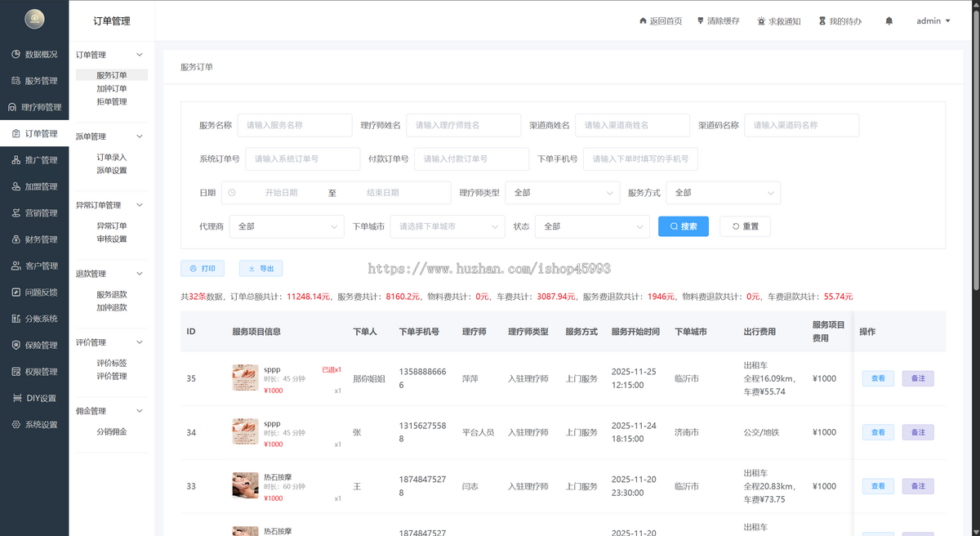980x536 pixels.
Task: Open 数据概况 in the sidebar
Action: pos(34,54)
